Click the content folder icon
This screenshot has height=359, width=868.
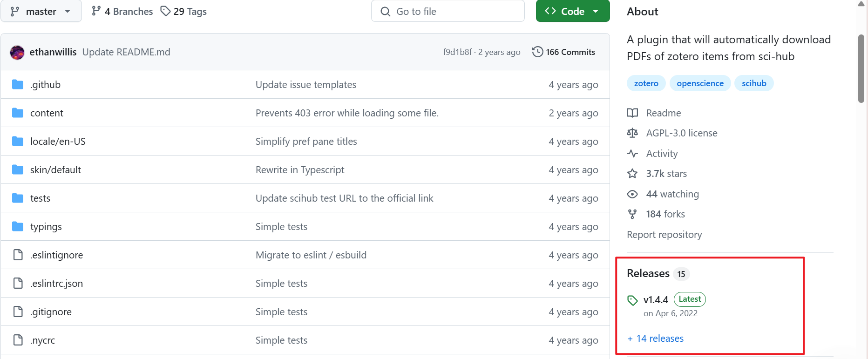click(18, 113)
